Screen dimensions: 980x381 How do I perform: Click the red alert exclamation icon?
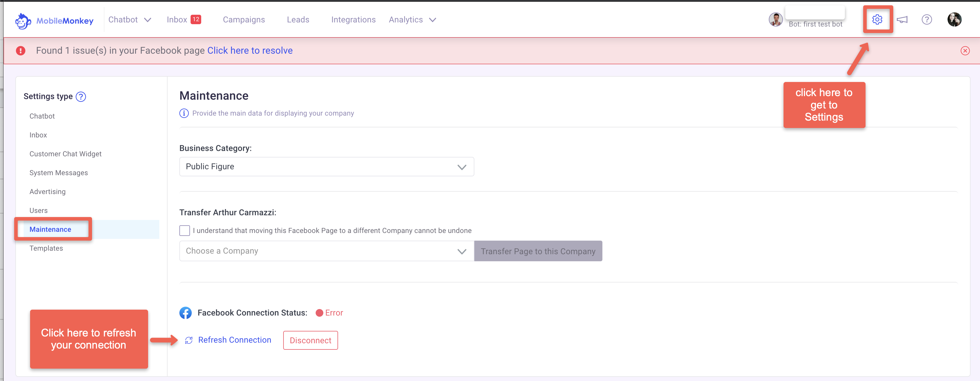click(21, 50)
